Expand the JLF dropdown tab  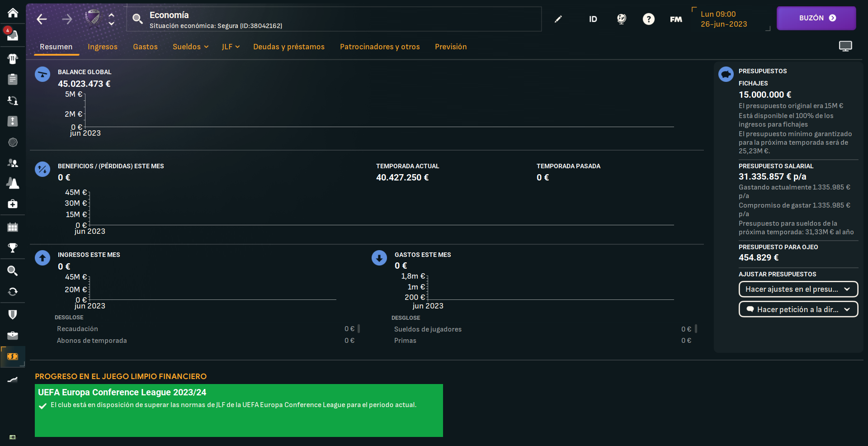(x=231, y=47)
